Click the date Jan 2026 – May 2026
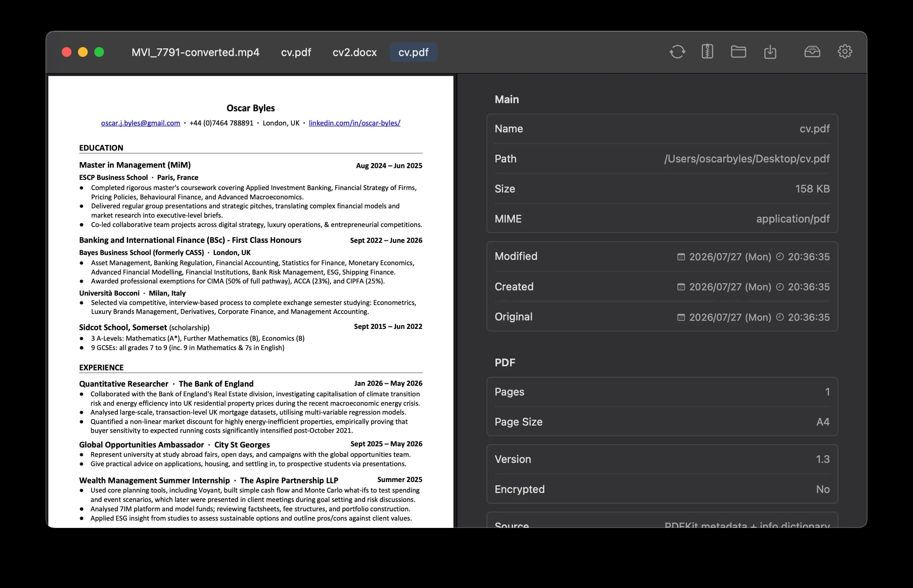913x588 pixels. (388, 383)
